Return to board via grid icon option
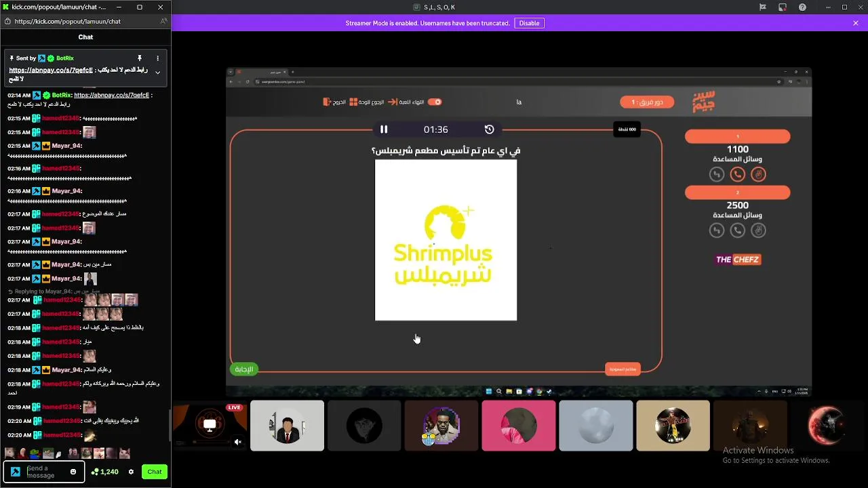 [x=367, y=102]
